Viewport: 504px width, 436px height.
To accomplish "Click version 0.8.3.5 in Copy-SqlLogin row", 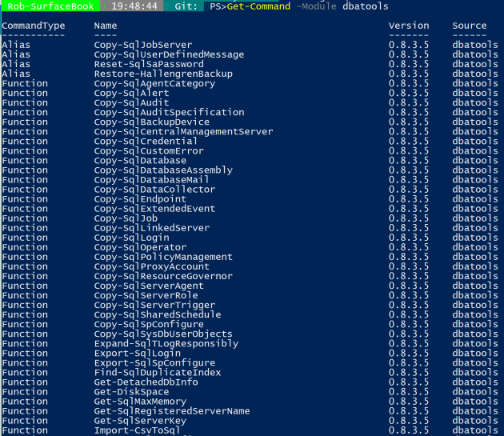I will (x=409, y=238).
